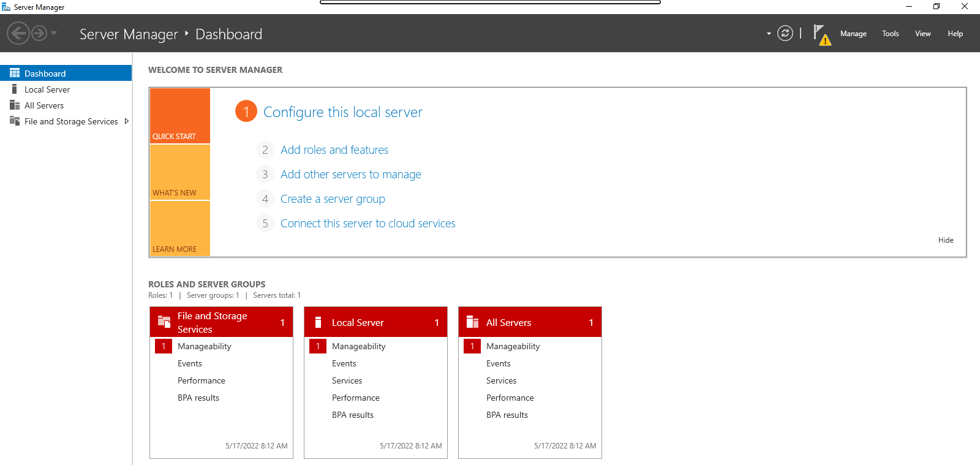Viewport: 980px width, 465px height.
Task: Open the All Servers tile header
Action: (x=530, y=322)
